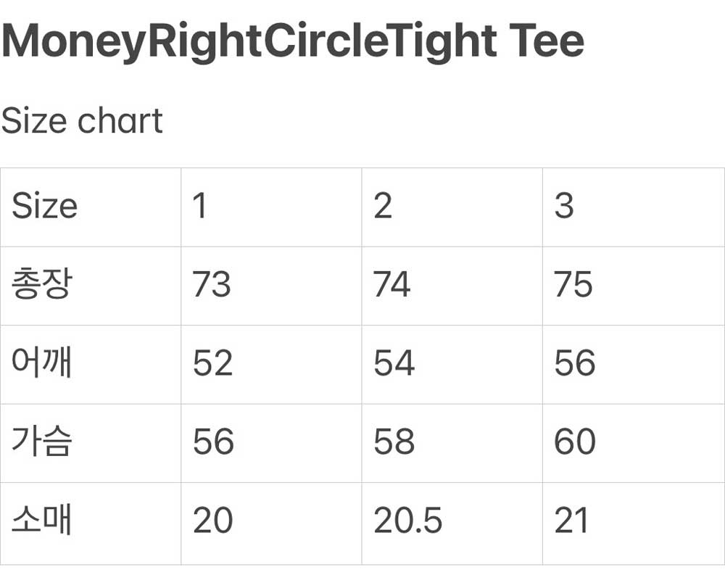Select the size 2 column header
Viewport: 725px width, 588px height.
coord(383,206)
